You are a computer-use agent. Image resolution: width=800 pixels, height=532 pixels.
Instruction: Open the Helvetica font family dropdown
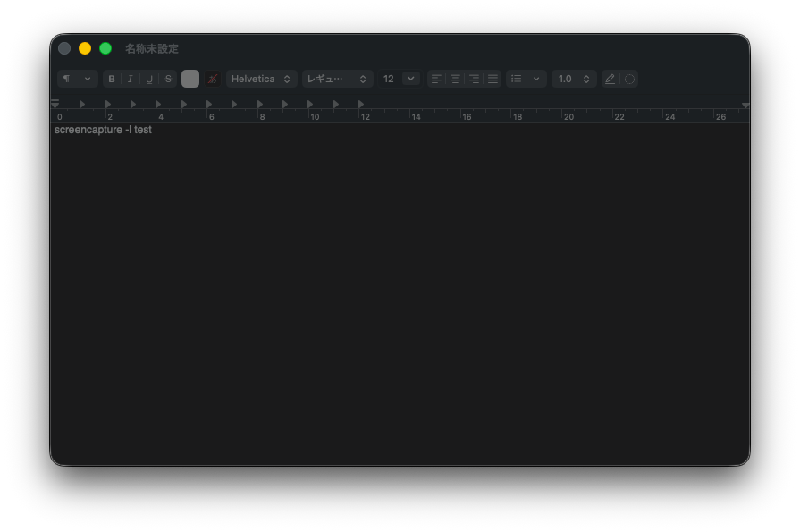pyautogui.click(x=261, y=79)
